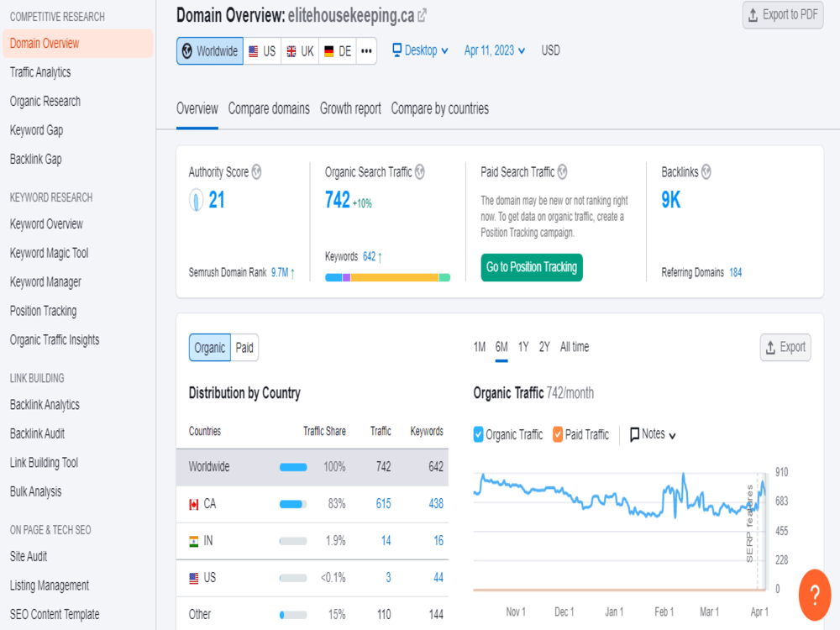Image resolution: width=840 pixels, height=630 pixels.
Task: Click the Authority Score gauge icon
Action: [196, 201]
